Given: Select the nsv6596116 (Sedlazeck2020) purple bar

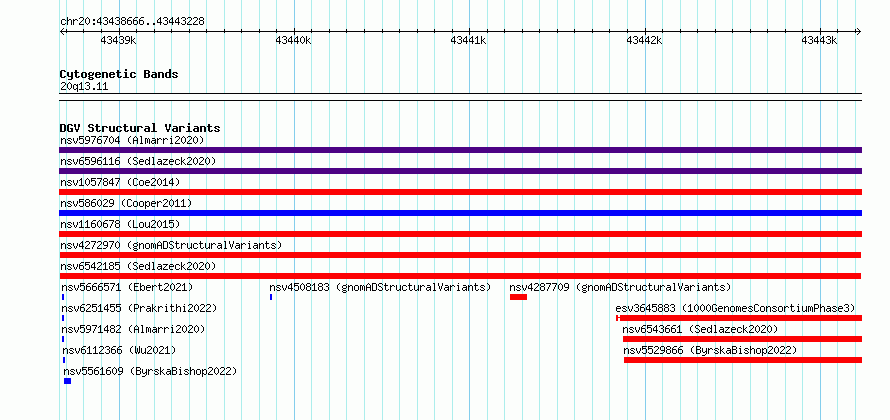Looking at the screenshot, I should [x=460, y=171].
